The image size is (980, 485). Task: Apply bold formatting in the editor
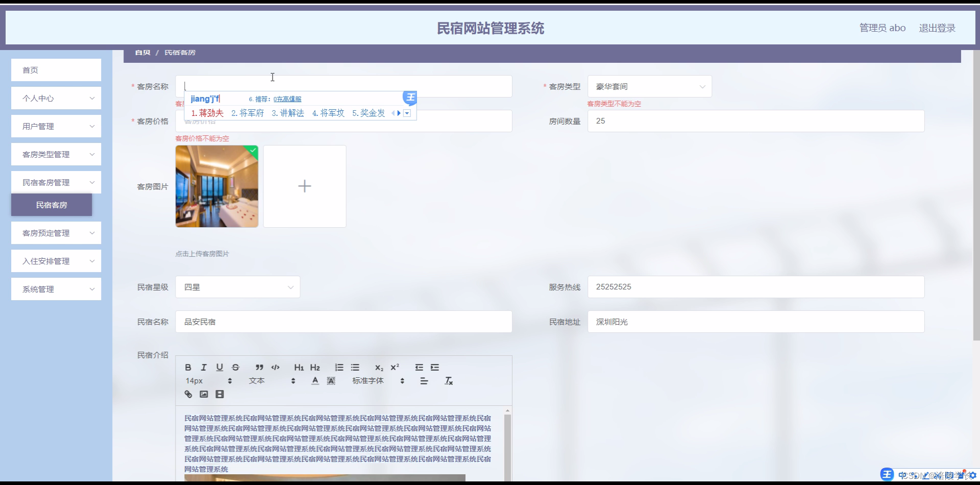pyautogui.click(x=188, y=367)
